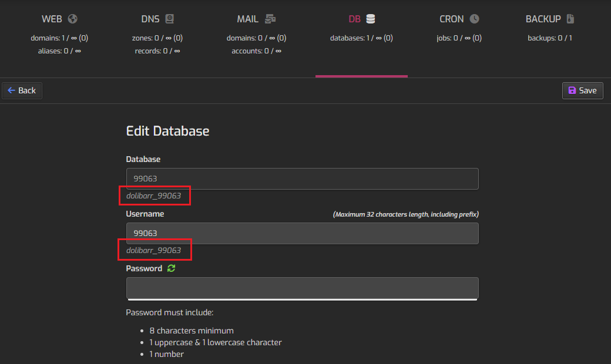Click the 'dolibarr_99063' hint below Username field
Viewport: 611px width, 364px height.
(x=153, y=250)
